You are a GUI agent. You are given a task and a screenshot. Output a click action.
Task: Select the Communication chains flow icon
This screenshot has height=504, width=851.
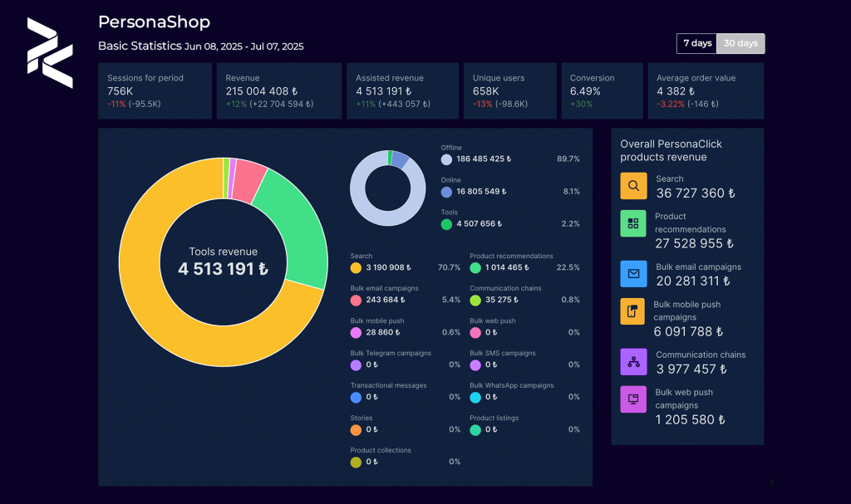point(633,361)
